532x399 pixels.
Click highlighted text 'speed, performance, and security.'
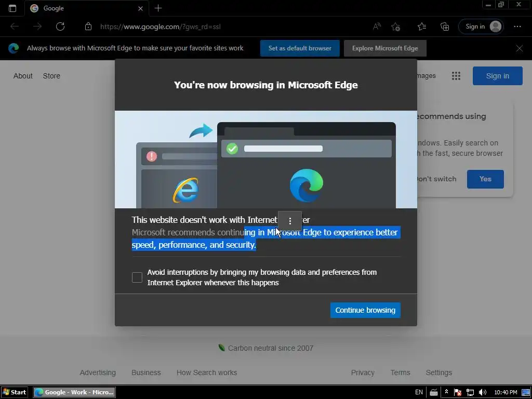click(x=194, y=245)
